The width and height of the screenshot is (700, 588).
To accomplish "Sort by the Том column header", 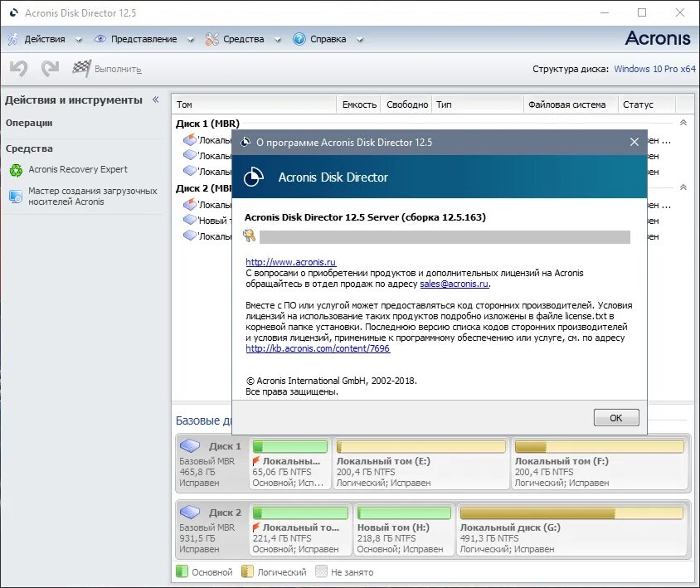I will pos(254,104).
